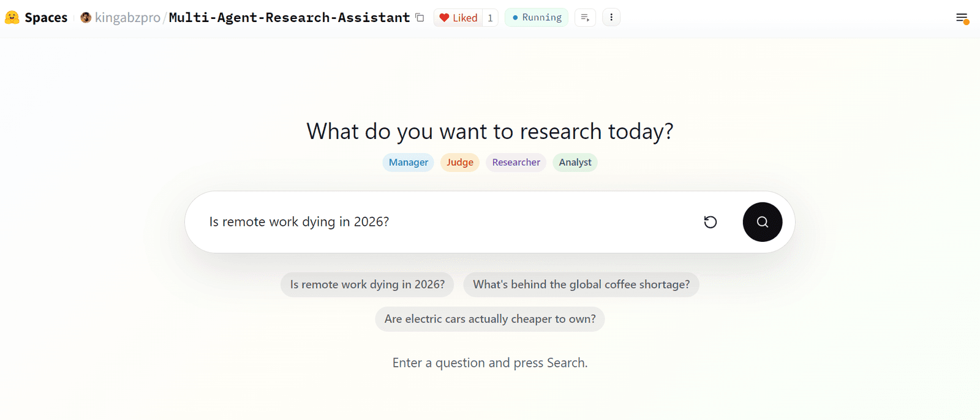Click the kingabzpro avatar image
980x420 pixels.
point(86,18)
